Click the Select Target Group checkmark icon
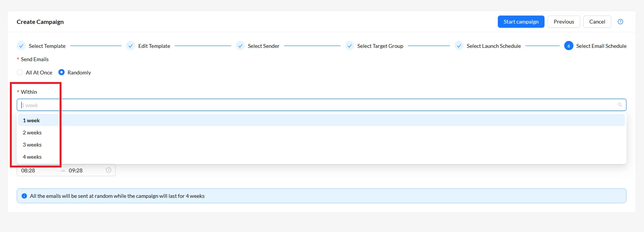This screenshot has height=232, width=644. pyautogui.click(x=350, y=46)
